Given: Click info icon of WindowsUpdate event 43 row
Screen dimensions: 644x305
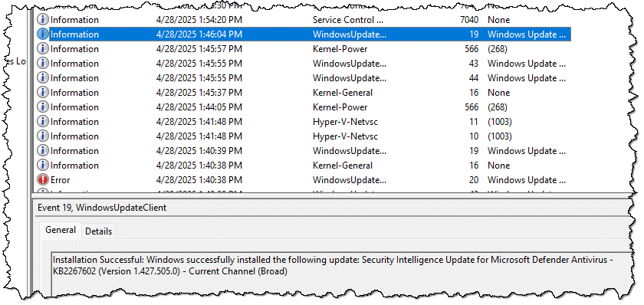Looking at the screenshot, I should pos(43,63).
